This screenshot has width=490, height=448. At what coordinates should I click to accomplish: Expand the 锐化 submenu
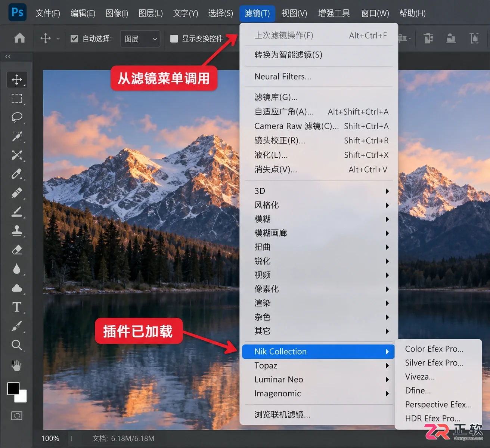point(319,261)
